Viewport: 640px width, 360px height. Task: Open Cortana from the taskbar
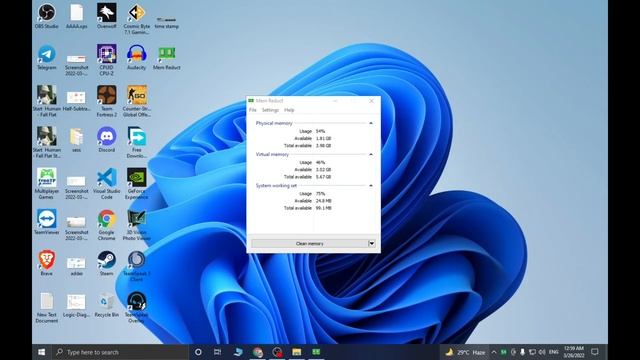click(198, 352)
